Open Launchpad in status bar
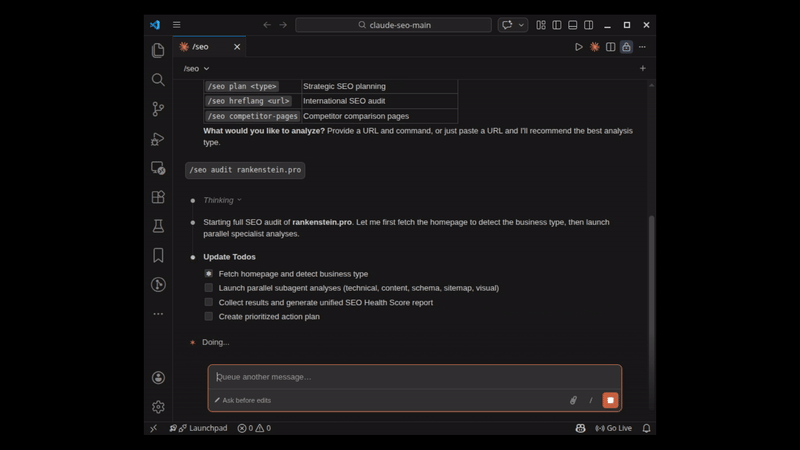 click(x=198, y=428)
